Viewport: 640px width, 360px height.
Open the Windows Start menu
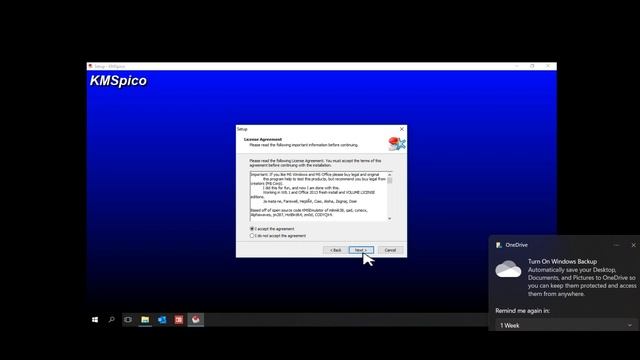95,320
